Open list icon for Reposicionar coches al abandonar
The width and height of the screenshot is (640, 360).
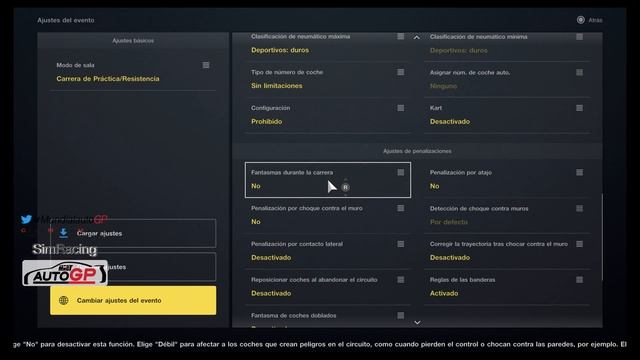(x=400, y=280)
